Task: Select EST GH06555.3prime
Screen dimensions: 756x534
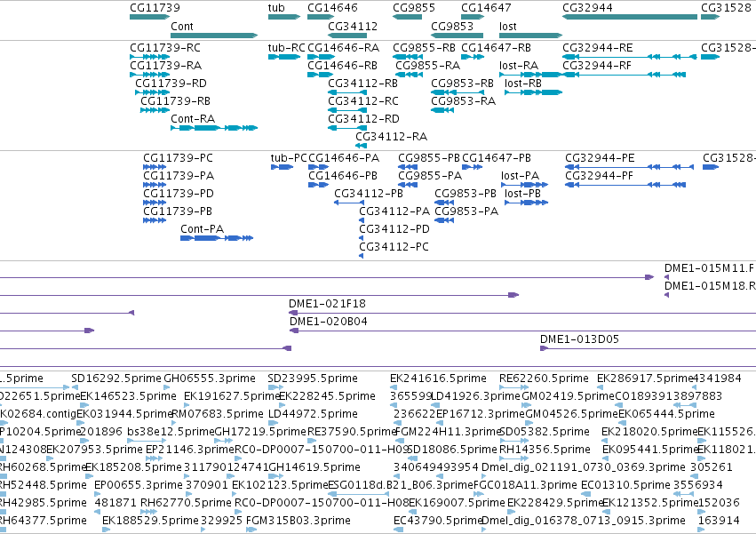Action: tap(166, 387)
